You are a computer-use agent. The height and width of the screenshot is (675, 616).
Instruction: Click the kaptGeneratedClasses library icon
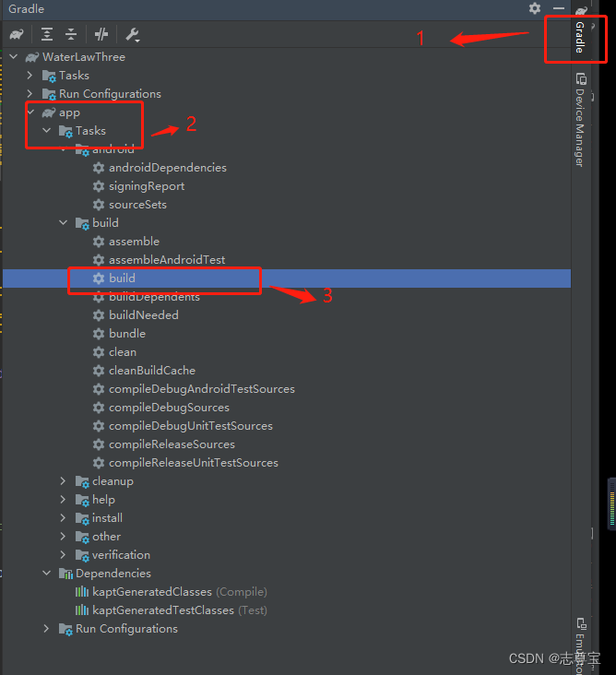click(82, 592)
